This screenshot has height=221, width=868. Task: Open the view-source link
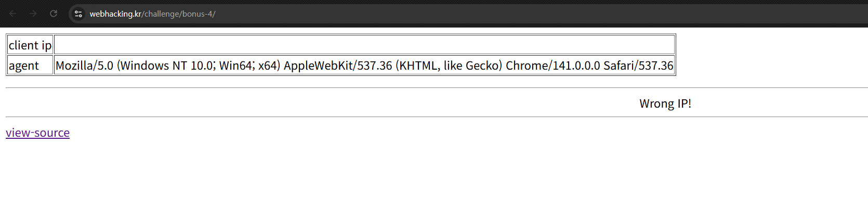[37, 133]
